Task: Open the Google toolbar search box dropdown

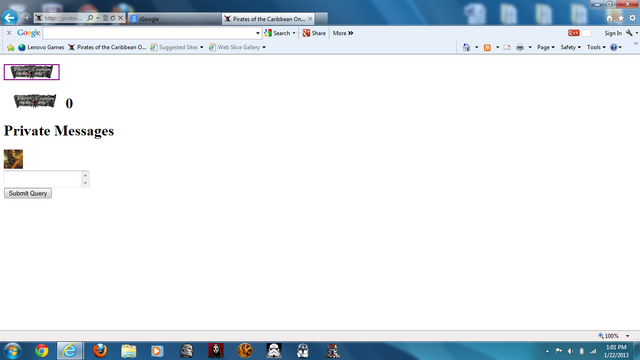Action: pyautogui.click(x=258, y=33)
